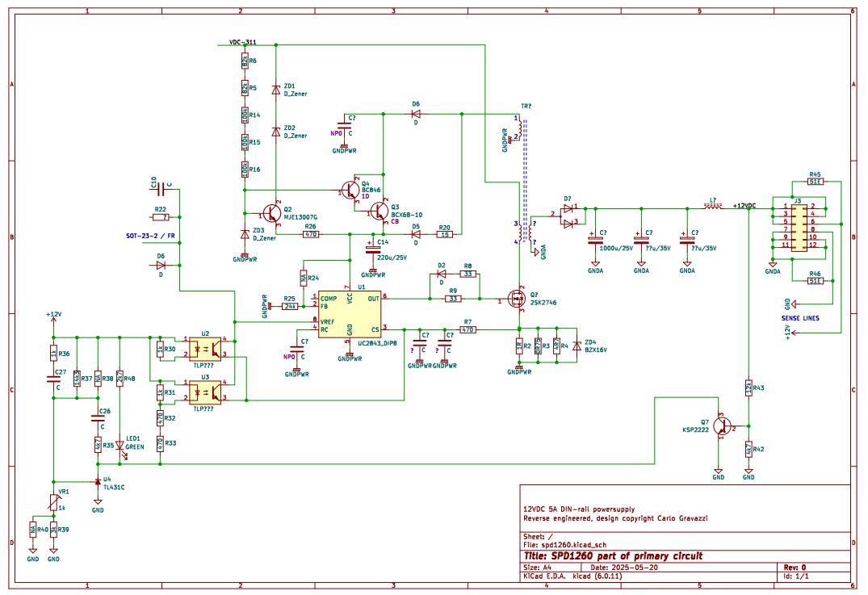This screenshot has width=868, height=595.
Task: Select the C27 capacitor symbol
Action: point(54,379)
